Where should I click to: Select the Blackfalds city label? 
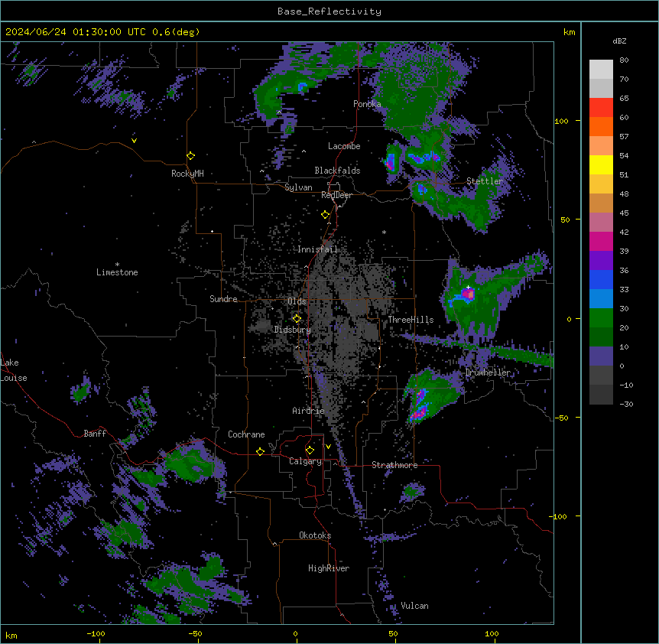(337, 171)
